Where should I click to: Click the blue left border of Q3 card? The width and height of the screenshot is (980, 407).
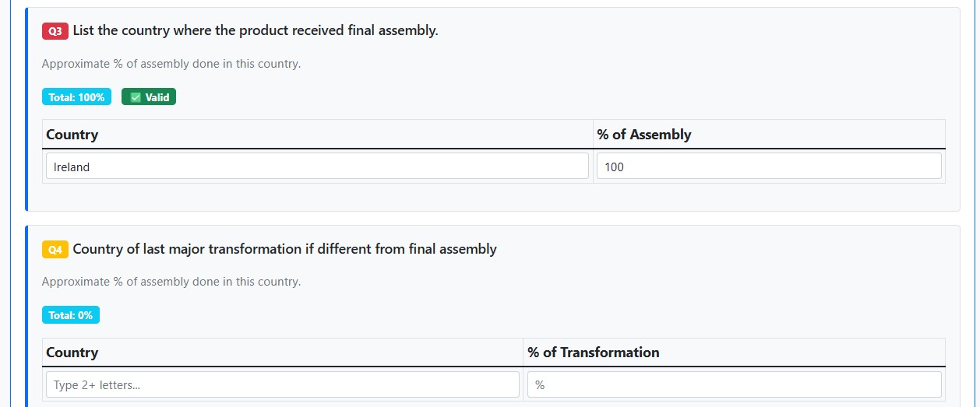(26, 109)
